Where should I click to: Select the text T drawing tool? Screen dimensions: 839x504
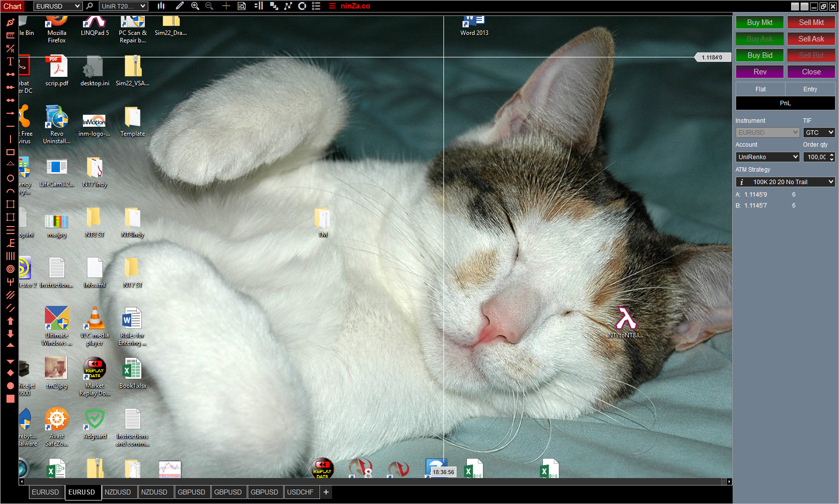tap(10, 61)
